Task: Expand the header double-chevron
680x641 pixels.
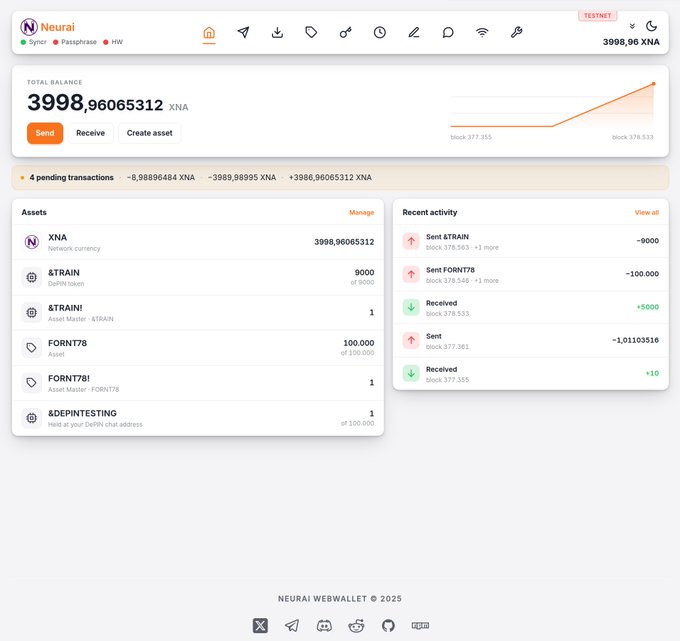Action: [x=632, y=26]
